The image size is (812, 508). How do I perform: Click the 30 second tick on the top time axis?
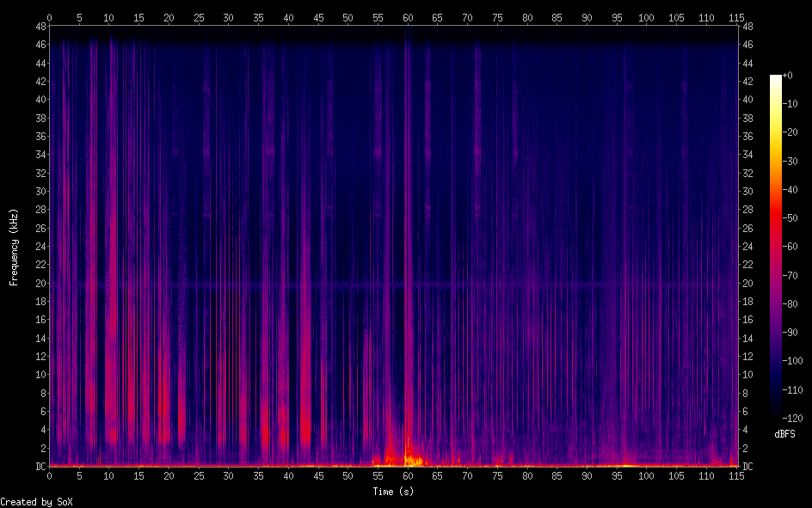tap(228, 17)
